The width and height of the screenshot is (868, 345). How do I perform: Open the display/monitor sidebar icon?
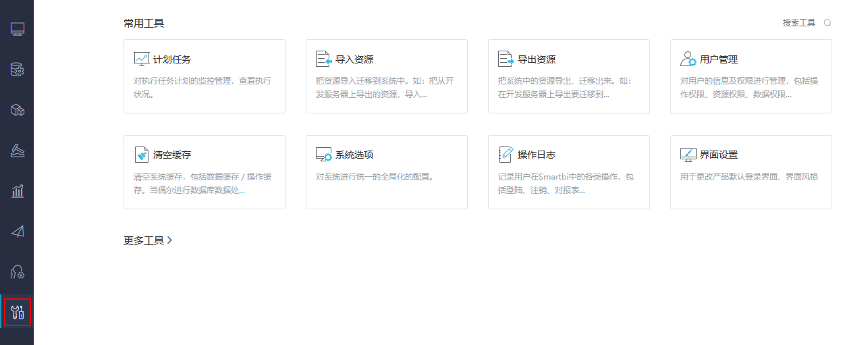click(18, 29)
